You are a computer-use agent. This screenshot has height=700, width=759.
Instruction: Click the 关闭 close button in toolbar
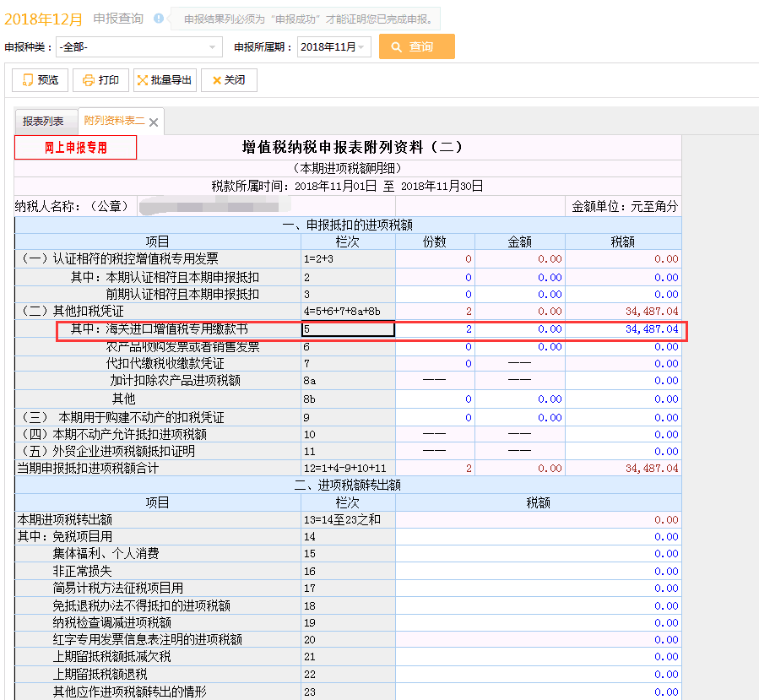point(229,80)
